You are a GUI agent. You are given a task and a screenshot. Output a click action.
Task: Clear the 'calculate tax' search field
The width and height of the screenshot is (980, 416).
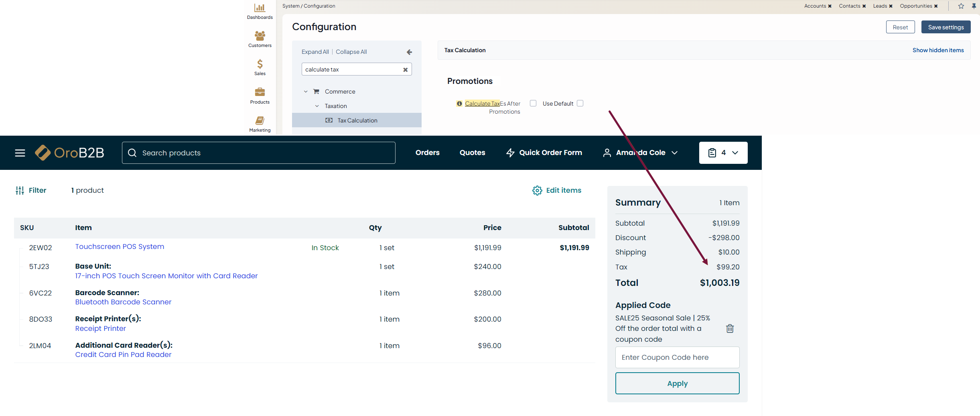(405, 69)
